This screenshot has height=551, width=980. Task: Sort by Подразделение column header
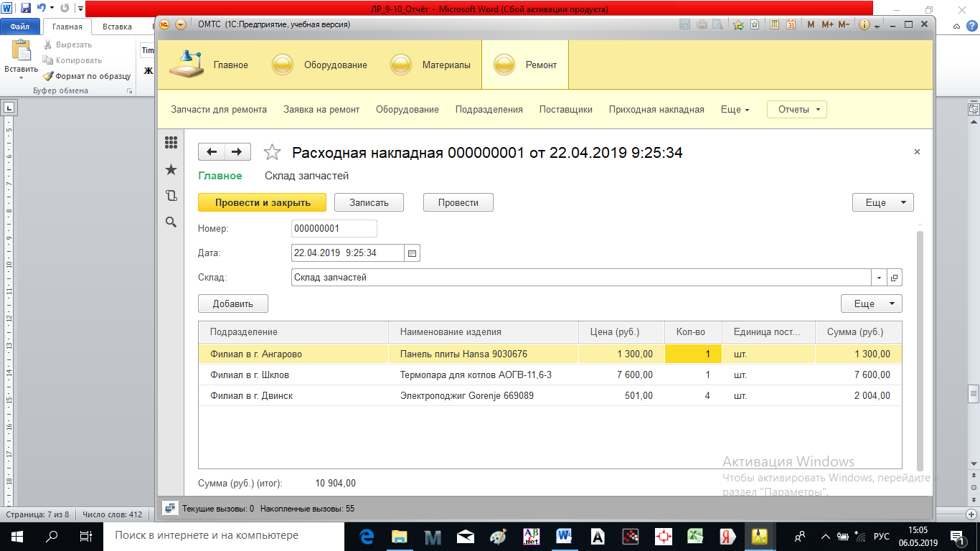pos(293,332)
